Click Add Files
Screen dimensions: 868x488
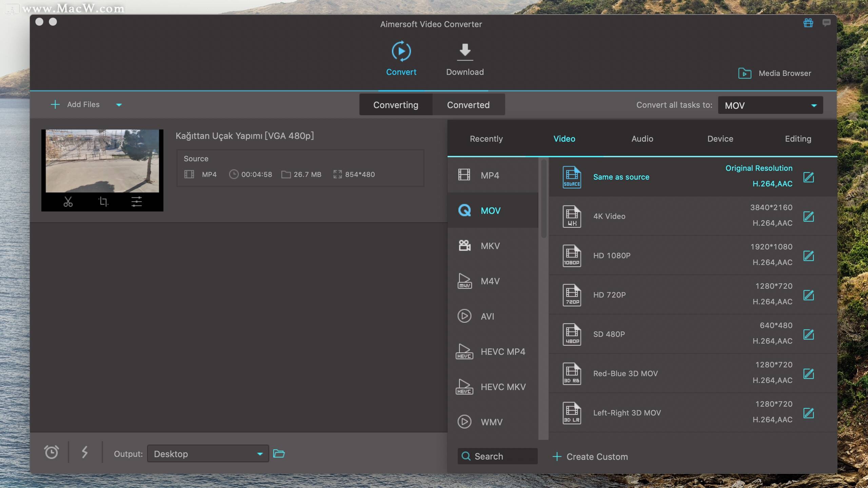tap(75, 104)
